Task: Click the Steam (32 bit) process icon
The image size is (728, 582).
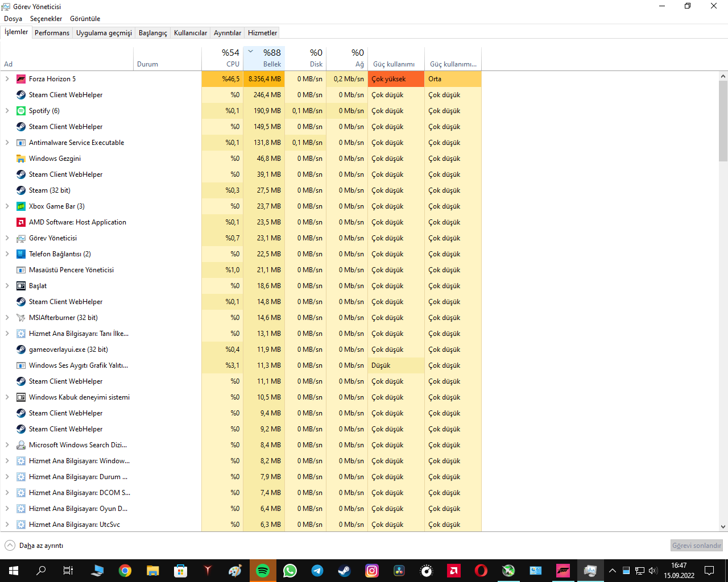Action: 21,190
